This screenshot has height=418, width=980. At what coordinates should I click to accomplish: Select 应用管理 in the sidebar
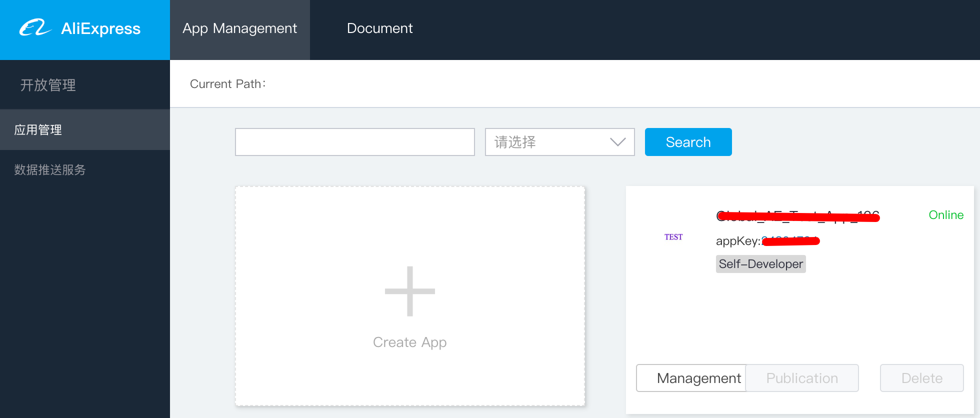[x=85, y=130]
